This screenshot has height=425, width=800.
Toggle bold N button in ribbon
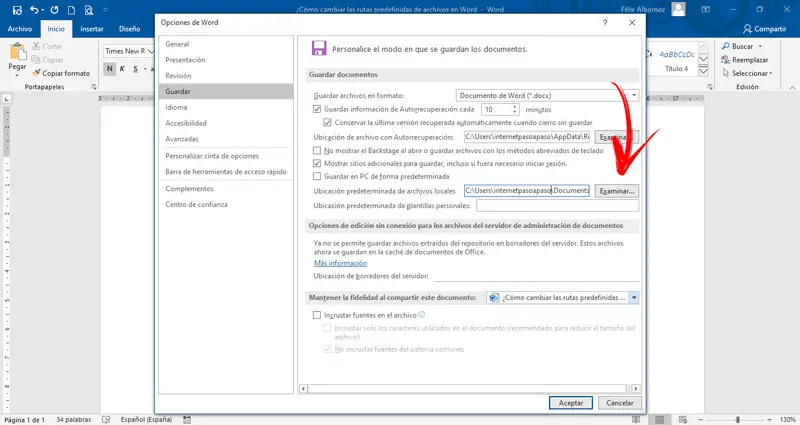(109, 68)
